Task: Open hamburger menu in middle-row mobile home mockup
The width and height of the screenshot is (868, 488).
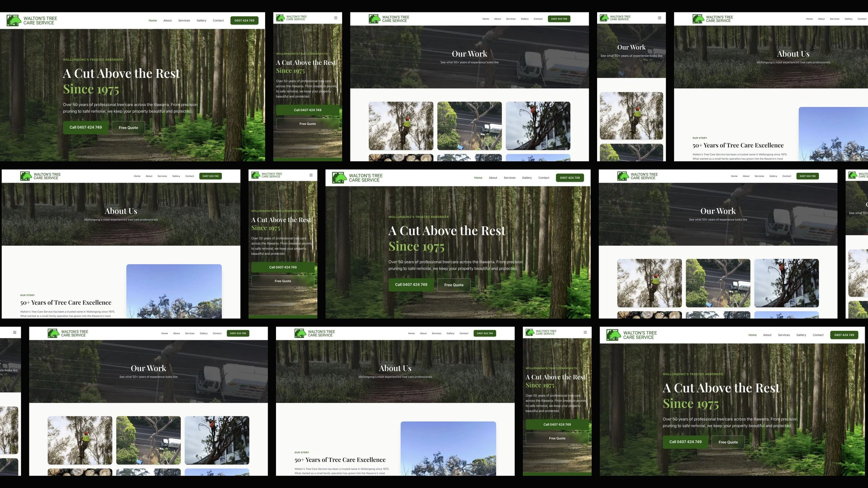Action: tap(311, 175)
